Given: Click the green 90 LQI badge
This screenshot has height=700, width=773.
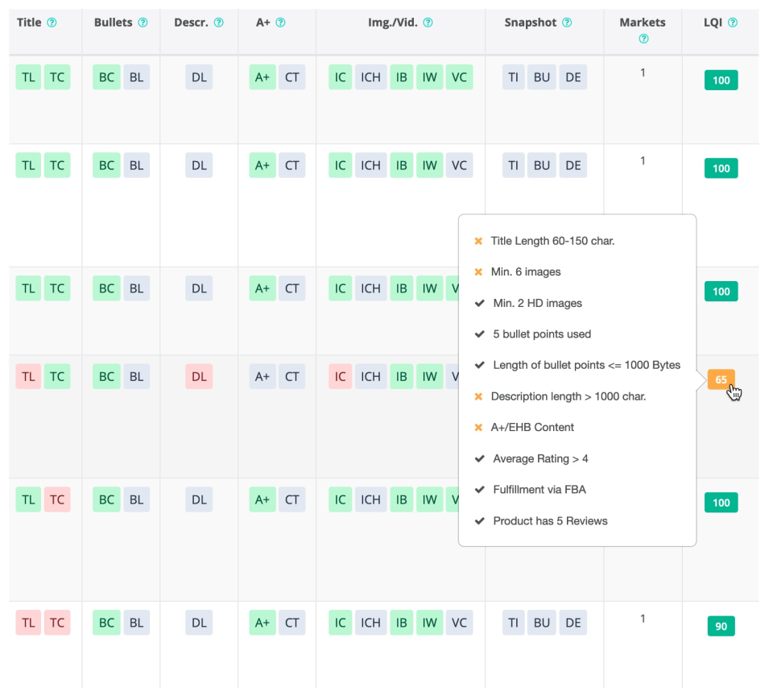Looking at the screenshot, I should pos(721,626).
